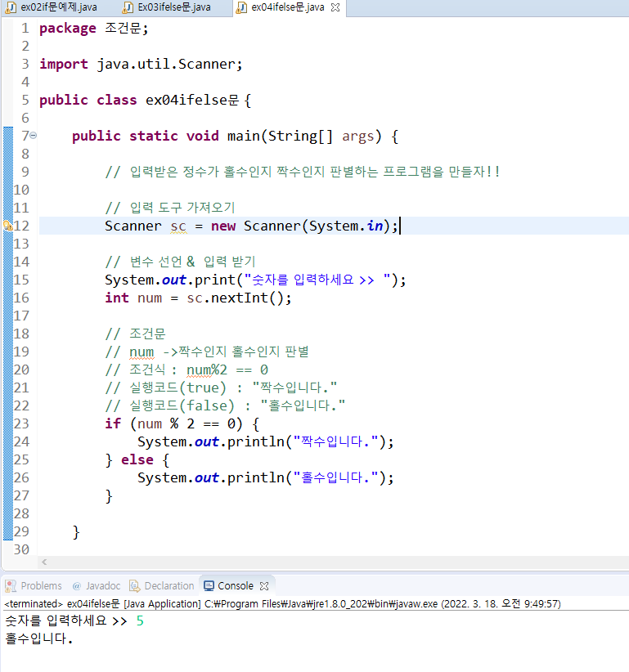
Task: Click the new keyword on line 12
Action: coord(223,226)
